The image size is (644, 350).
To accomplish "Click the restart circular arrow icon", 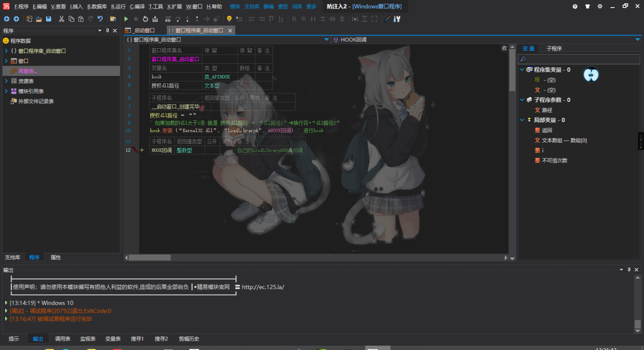I will tap(145, 19).
